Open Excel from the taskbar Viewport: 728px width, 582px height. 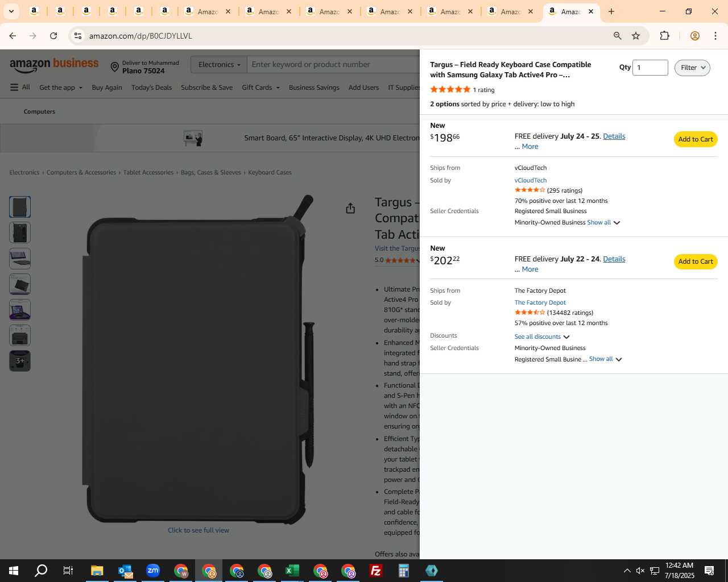click(292, 571)
